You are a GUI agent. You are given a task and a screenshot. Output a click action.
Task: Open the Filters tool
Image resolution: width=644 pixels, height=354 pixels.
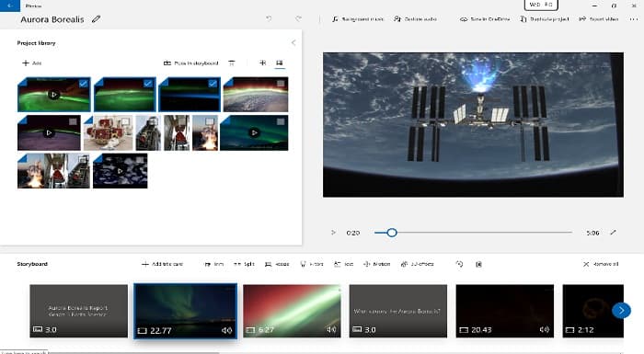[x=312, y=264]
